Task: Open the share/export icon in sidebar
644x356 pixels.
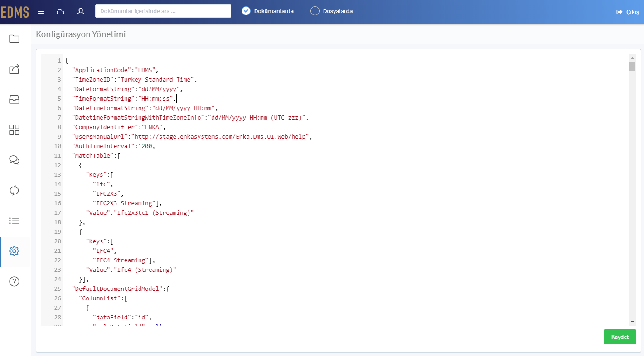Action: 14,69
